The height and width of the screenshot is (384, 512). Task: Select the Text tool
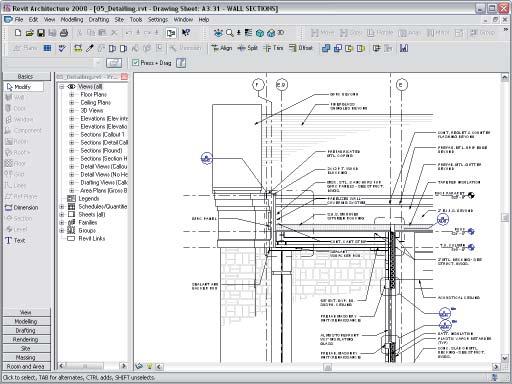point(16,240)
